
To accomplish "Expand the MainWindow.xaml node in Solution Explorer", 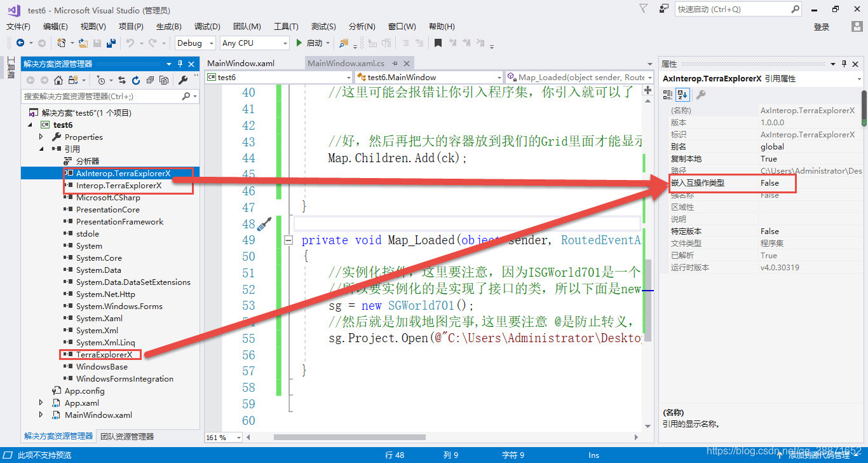I will pyautogui.click(x=42, y=415).
